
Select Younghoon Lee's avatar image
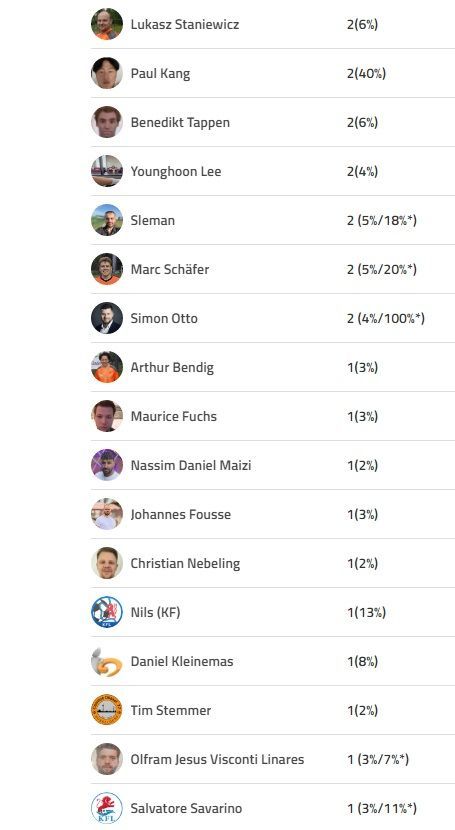click(x=107, y=171)
